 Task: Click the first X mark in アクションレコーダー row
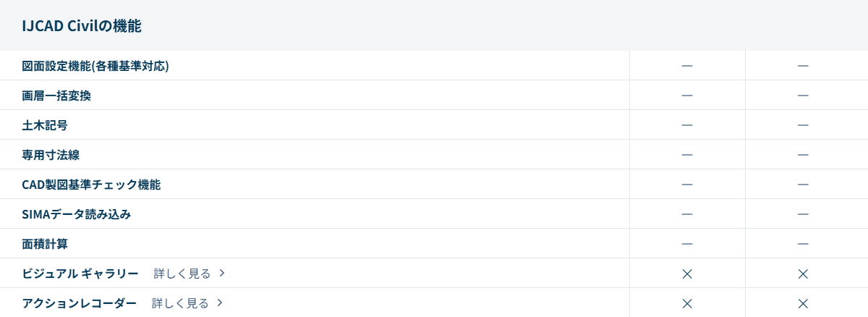687,303
